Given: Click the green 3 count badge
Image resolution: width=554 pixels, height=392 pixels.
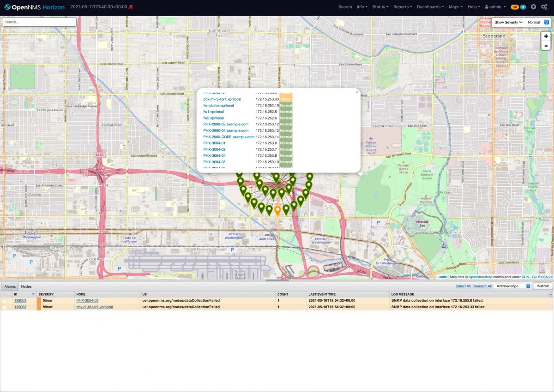Looking at the screenshot, I should coord(522,7).
